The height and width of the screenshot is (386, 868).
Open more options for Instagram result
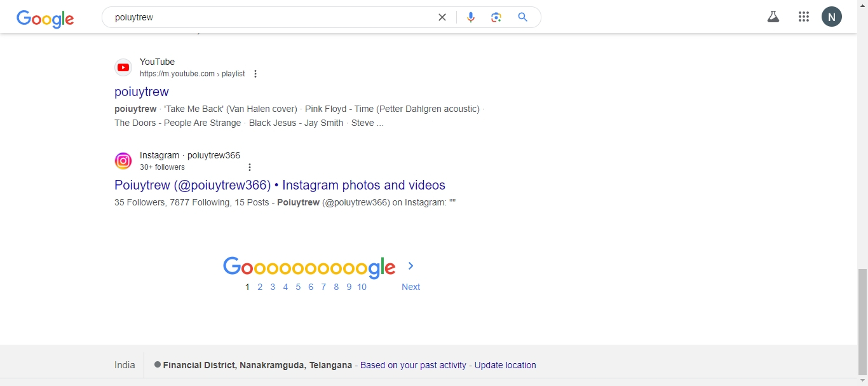(x=250, y=167)
